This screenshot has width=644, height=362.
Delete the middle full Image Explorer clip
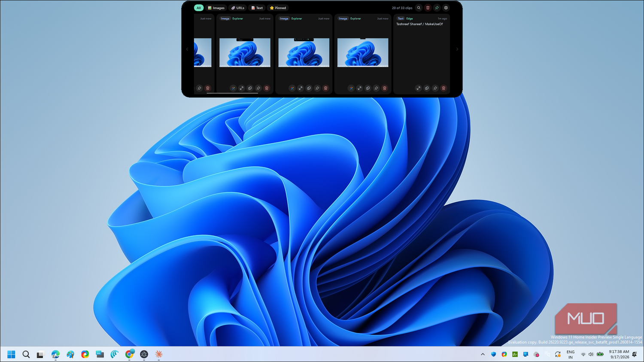tap(325, 88)
